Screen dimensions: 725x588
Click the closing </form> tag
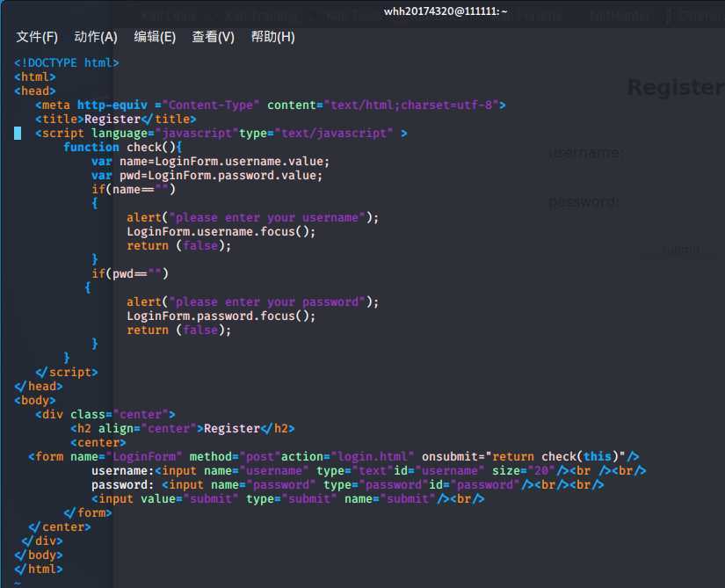88,513
